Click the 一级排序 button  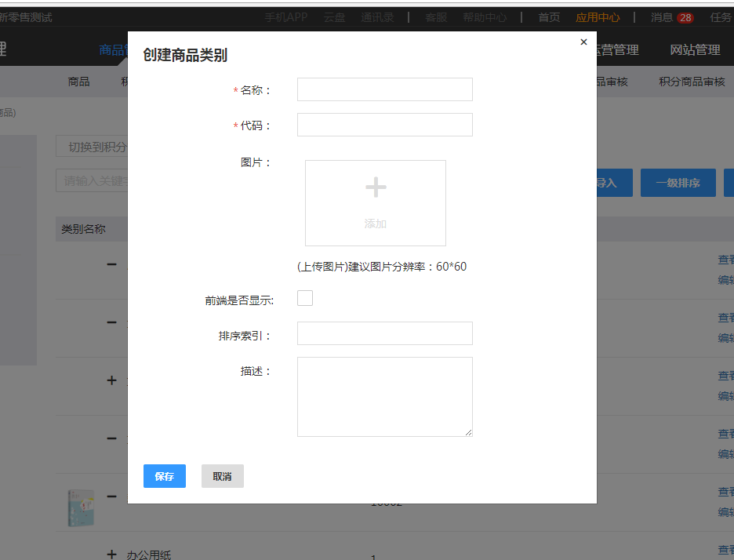click(x=678, y=183)
